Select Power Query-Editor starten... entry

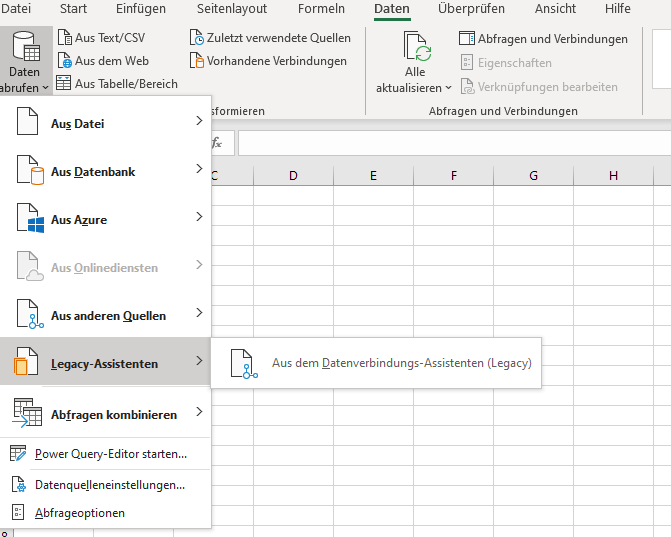(x=111, y=454)
